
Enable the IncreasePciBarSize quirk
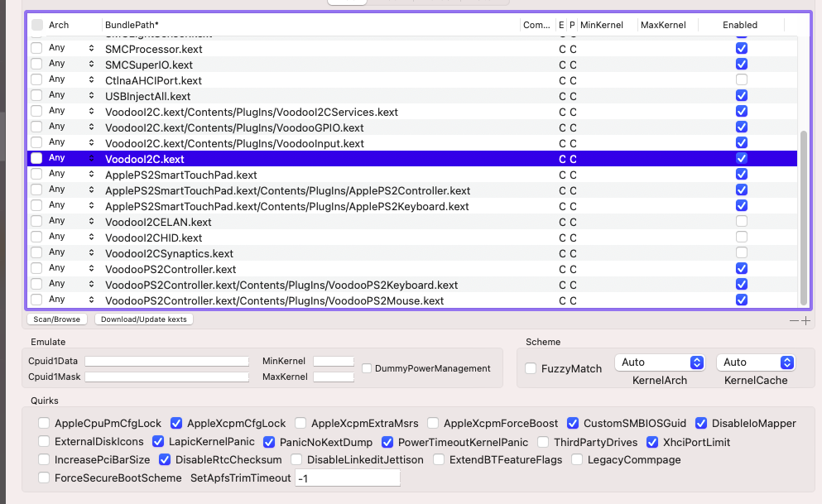(43, 459)
